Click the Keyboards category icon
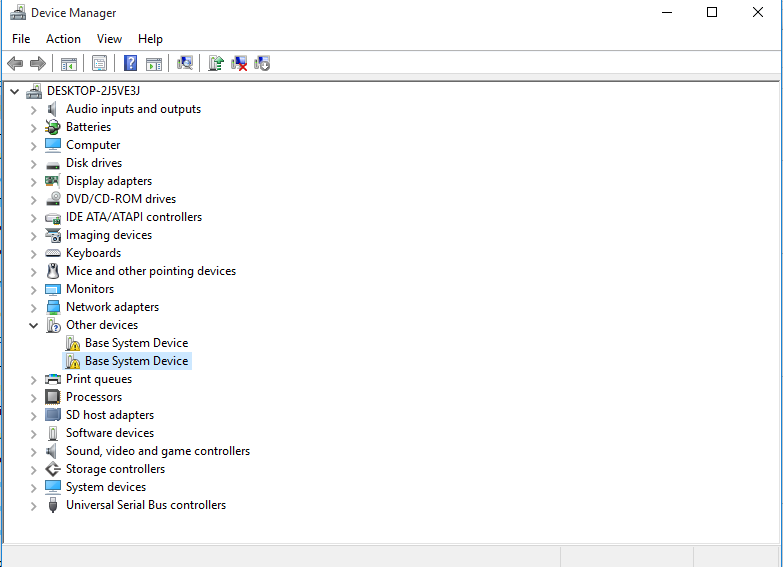 53,253
